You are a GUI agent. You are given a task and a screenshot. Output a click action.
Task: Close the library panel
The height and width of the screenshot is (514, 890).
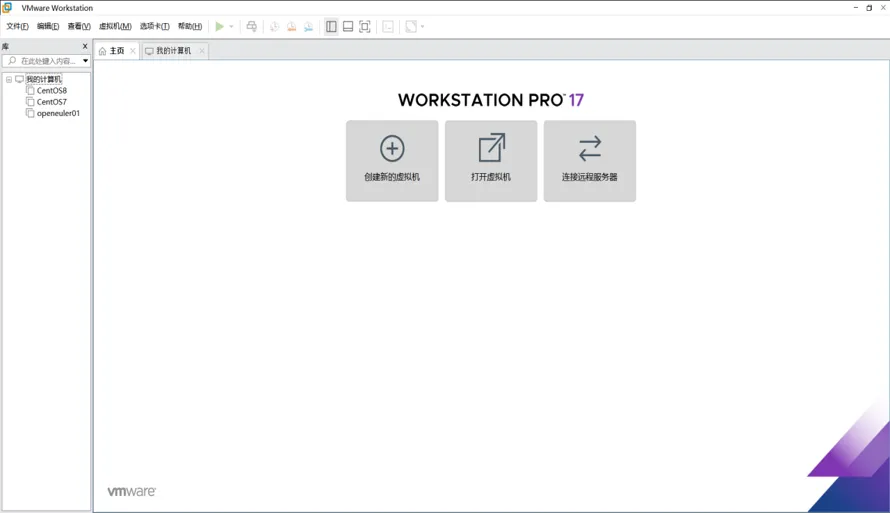[85, 47]
